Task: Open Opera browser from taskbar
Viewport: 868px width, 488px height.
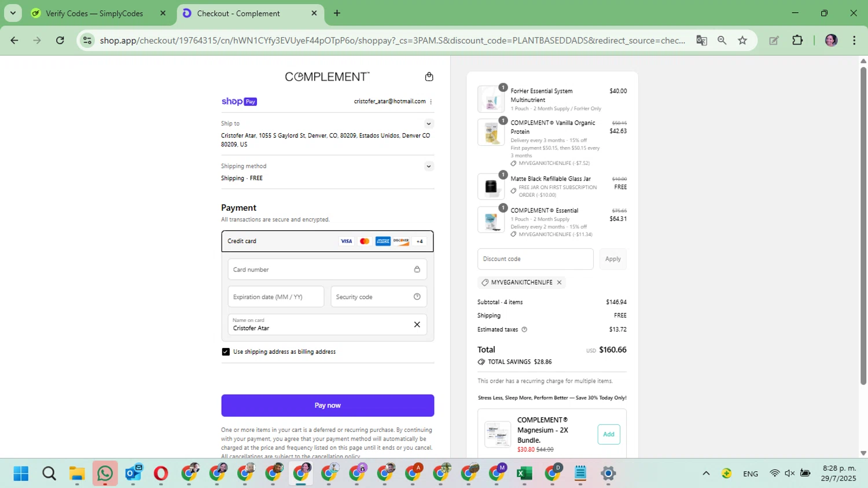Action: click(161, 474)
